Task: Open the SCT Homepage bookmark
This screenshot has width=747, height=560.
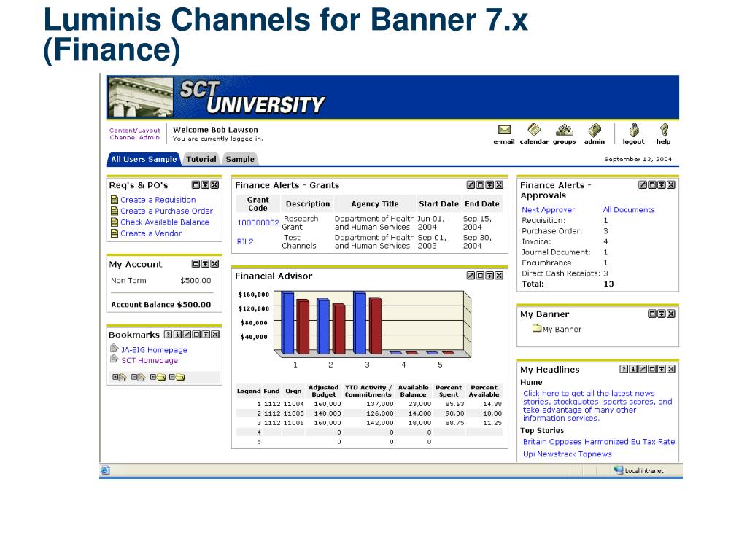Action: coord(149,360)
